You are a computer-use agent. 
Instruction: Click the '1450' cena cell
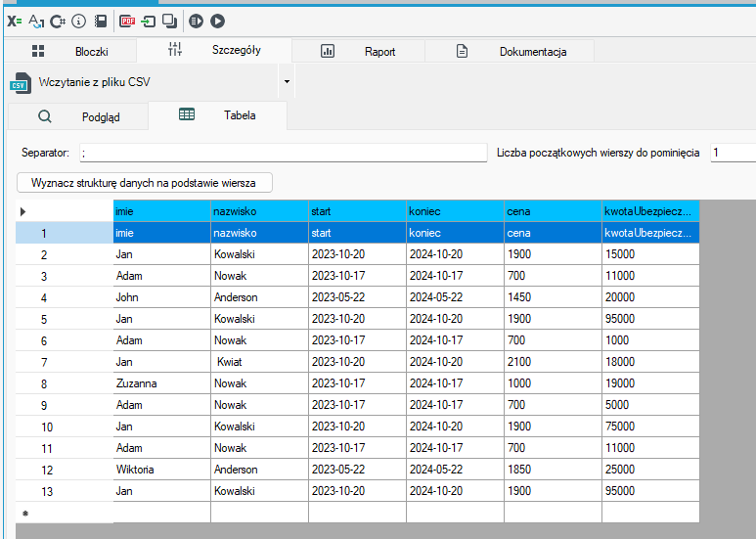pos(554,297)
